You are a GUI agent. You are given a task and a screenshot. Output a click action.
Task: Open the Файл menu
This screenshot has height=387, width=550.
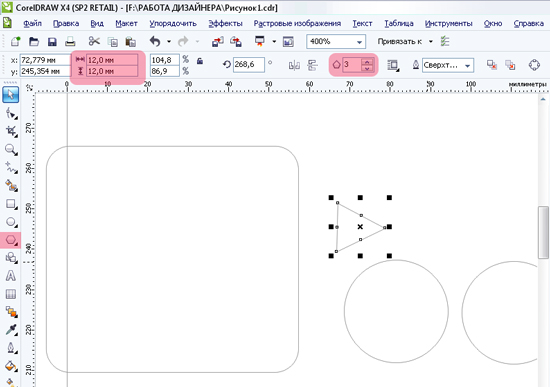click(32, 24)
